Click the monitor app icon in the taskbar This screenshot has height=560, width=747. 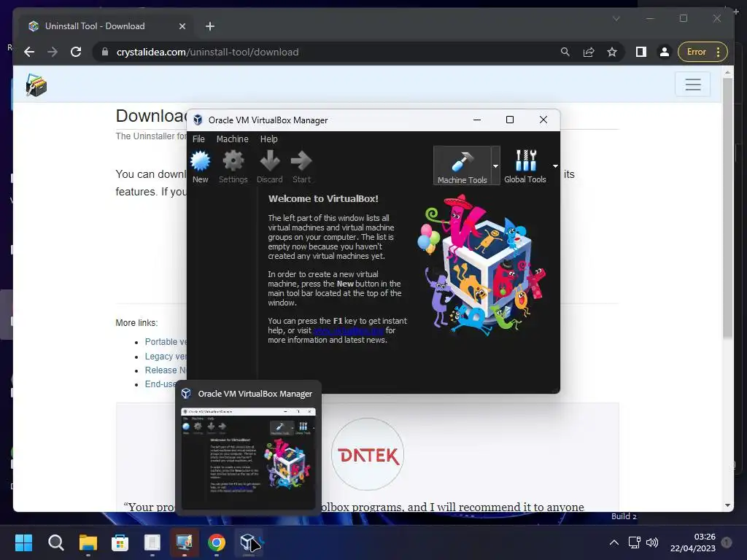coord(185,542)
